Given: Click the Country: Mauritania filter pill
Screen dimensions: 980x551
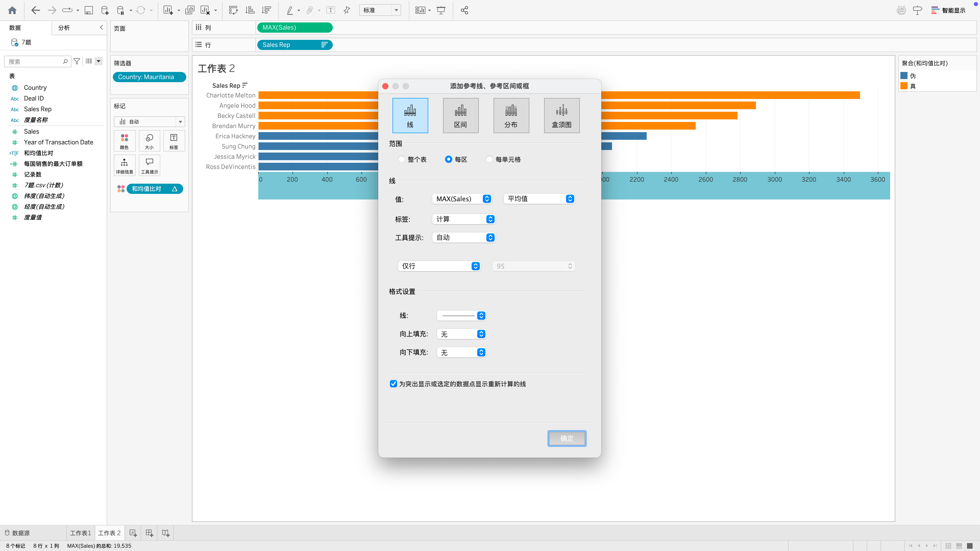Looking at the screenshot, I should tap(150, 77).
